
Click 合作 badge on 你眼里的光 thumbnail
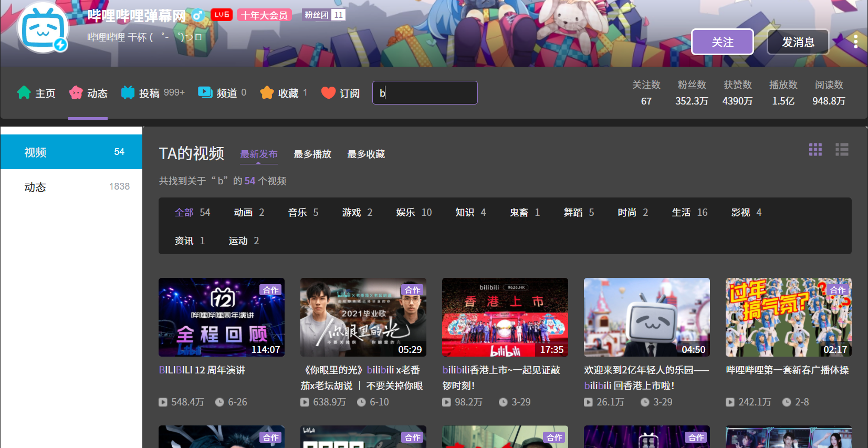pos(412,290)
